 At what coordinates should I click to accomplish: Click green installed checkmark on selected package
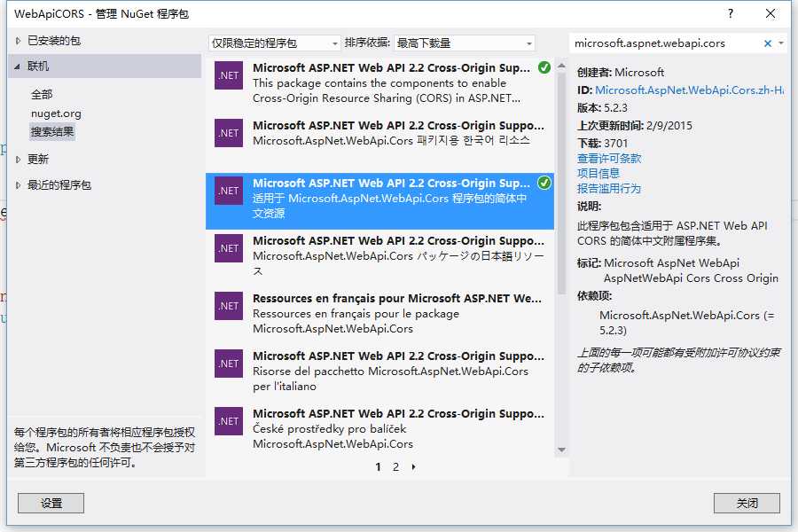click(x=544, y=183)
